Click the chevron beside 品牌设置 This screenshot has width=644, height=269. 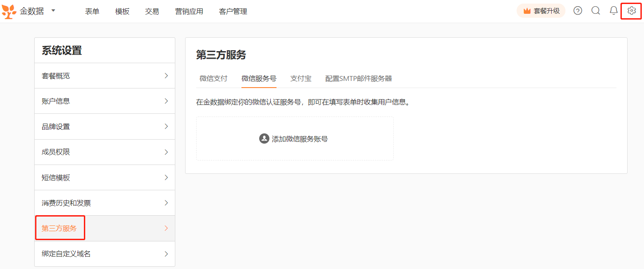166,126
